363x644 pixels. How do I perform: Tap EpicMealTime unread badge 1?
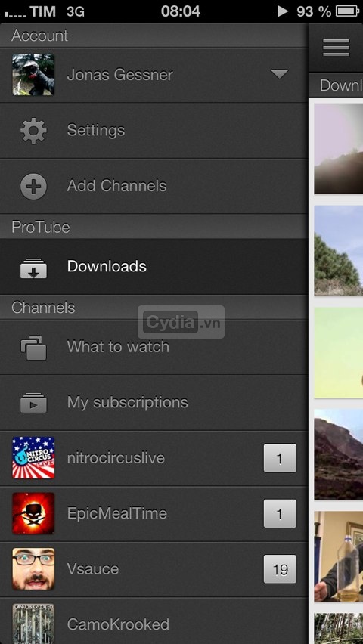click(x=280, y=513)
